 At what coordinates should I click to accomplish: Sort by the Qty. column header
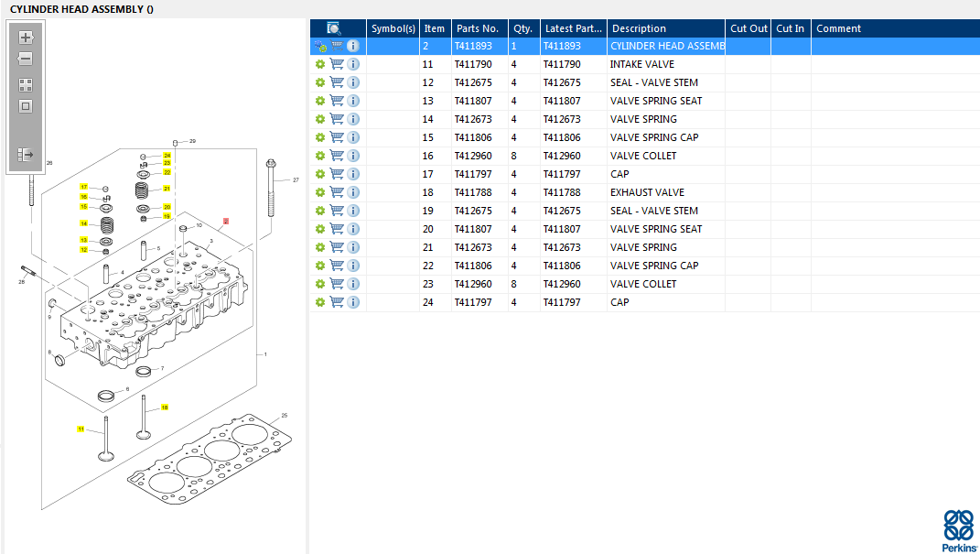(523, 28)
